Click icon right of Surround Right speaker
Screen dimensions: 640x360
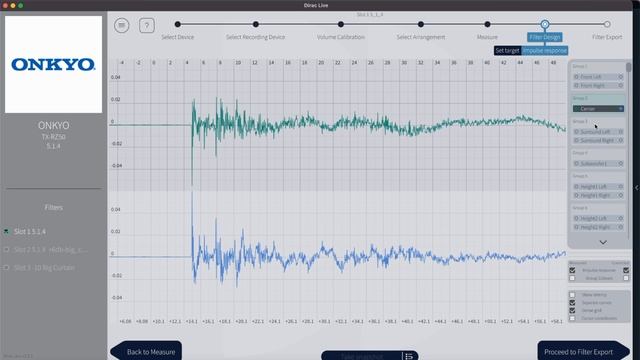coord(620,140)
